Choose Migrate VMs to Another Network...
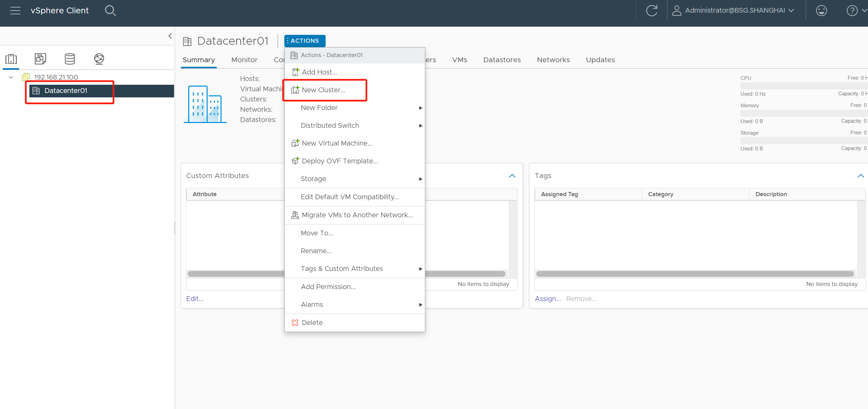Image resolution: width=868 pixels, height=409 pixels. pyautogui.click(x=355, y=215)
